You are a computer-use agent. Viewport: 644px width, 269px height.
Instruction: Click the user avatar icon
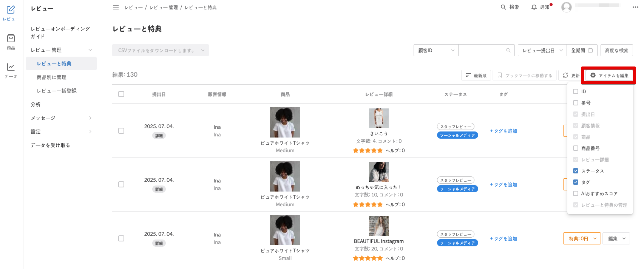[566, 7]
